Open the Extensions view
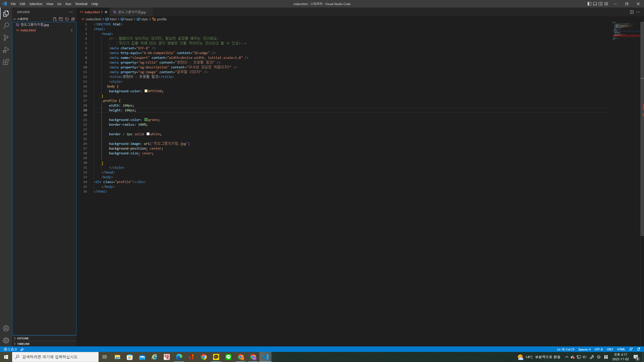The height and width of the screenshot is (362, 644). (6, 62)
